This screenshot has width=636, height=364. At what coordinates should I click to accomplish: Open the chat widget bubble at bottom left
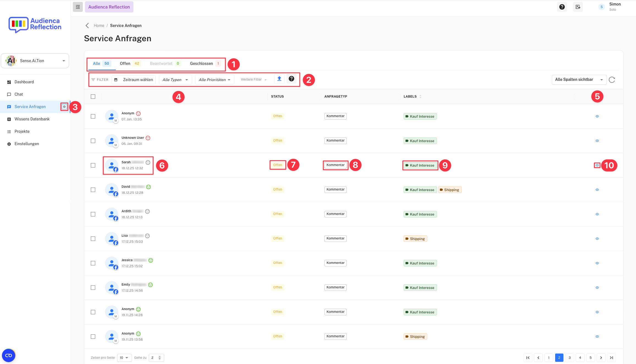tap(9, 355)
